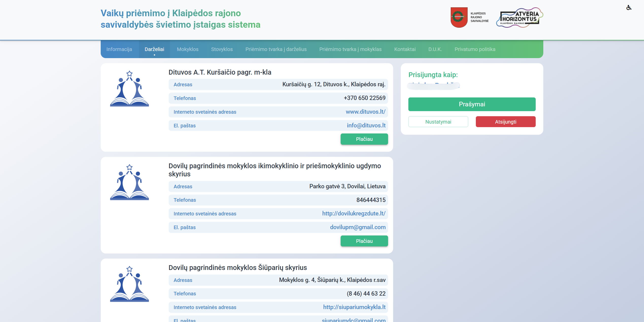Open Nustatymai settings button

tap(438, 122)
